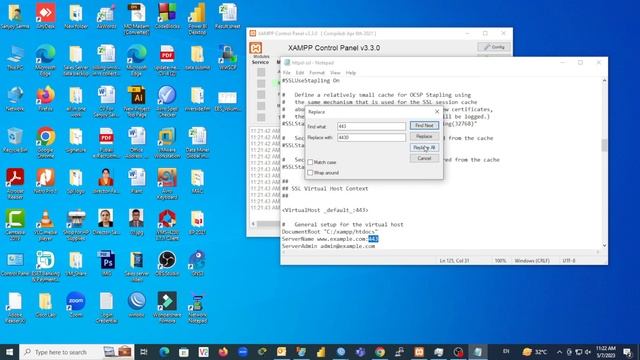Open the Photoshop PSD file icon
Image resolution: width=640 pixels, height=360 pixels.
point(106,263)
